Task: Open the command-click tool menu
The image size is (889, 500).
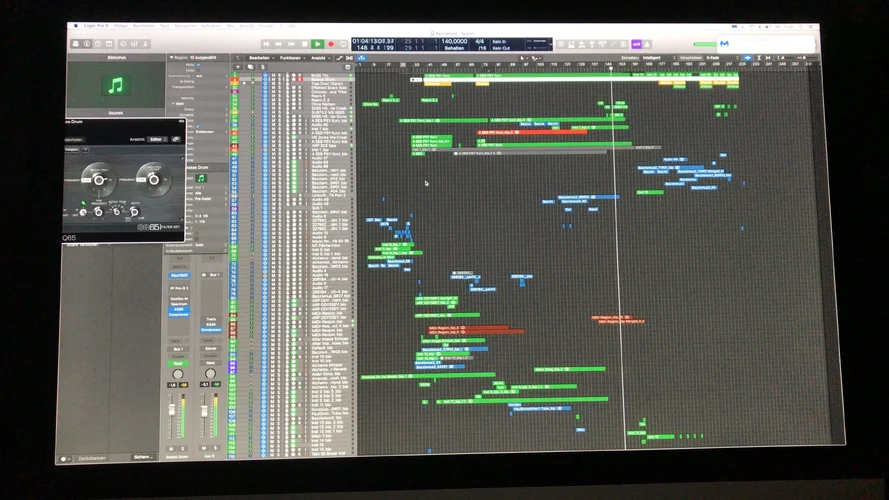Action: point(535,58)
